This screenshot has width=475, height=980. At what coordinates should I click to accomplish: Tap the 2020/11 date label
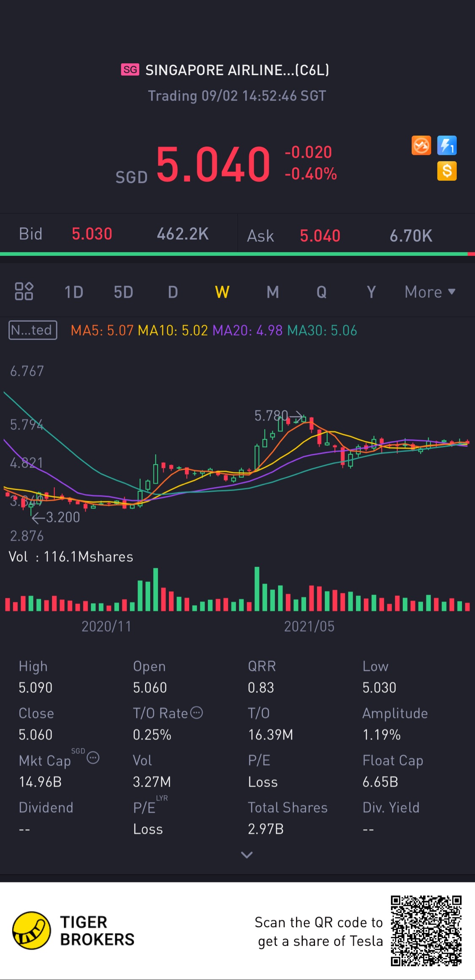[x=106, y=626]
